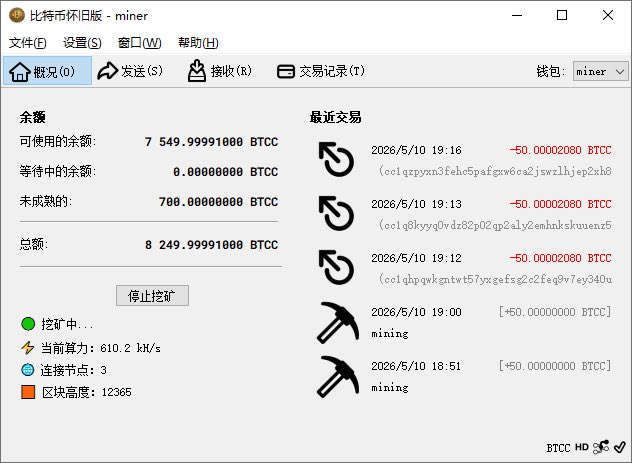Select address cc1q8kyyq0vdz82p02qp2aly2emhnkskuuenz5
The width and height of the screenshot is (632, 463).
495,225
